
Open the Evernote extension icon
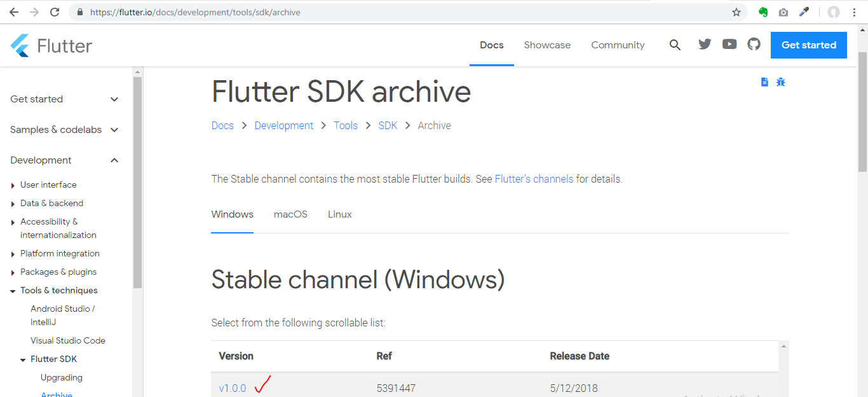[763, 12]
